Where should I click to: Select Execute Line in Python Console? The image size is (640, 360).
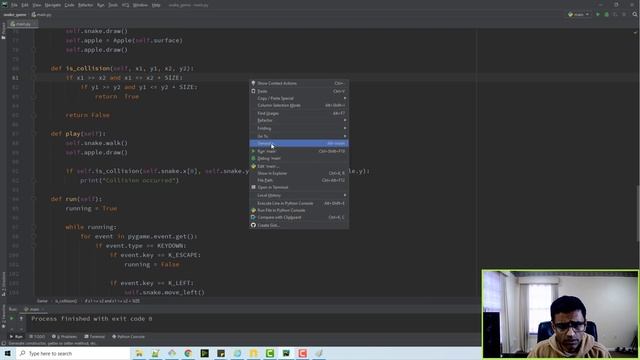pyautogui.click(x=299, y=203)
